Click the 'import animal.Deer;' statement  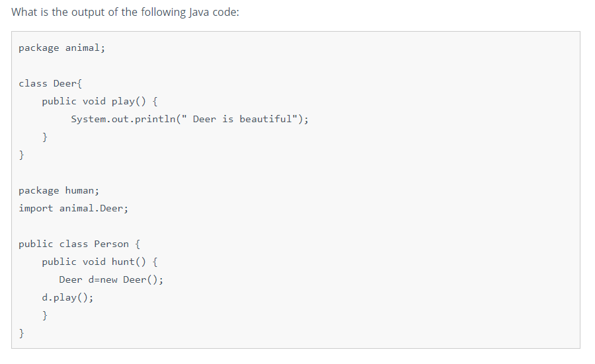73,209
